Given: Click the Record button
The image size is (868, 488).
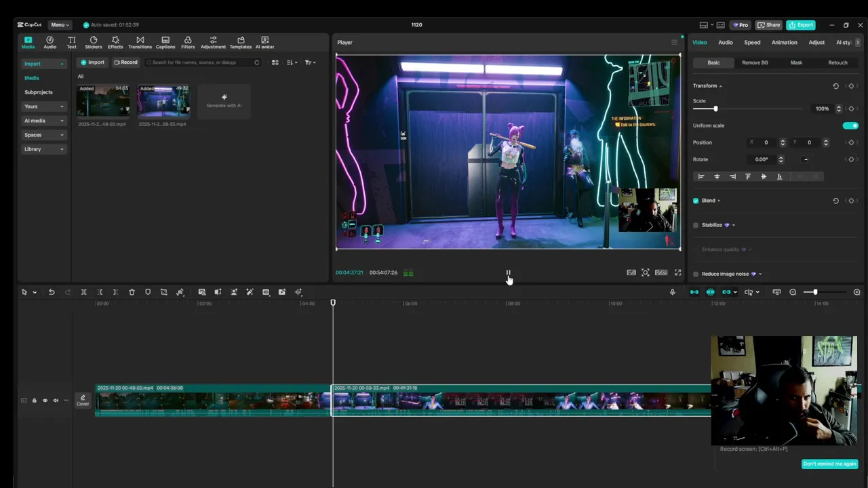Looking at the screenshot, I should (x=125, y=62).
